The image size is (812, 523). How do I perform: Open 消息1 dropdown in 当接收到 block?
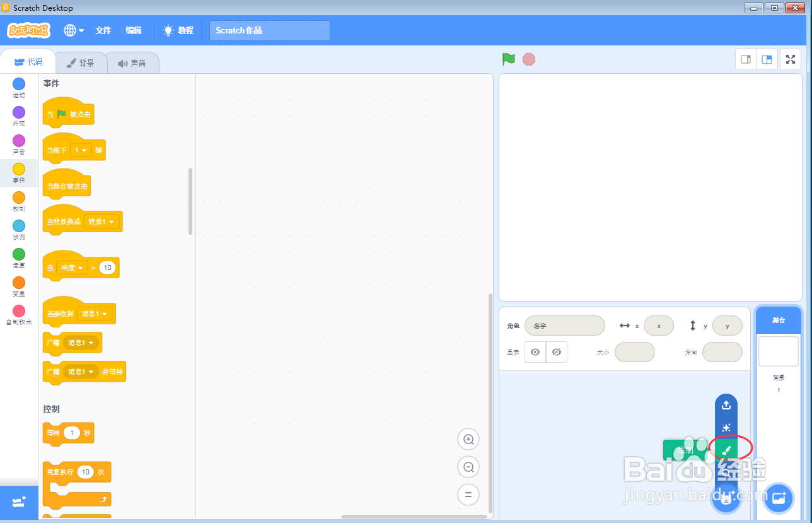(x=94, y=314)
